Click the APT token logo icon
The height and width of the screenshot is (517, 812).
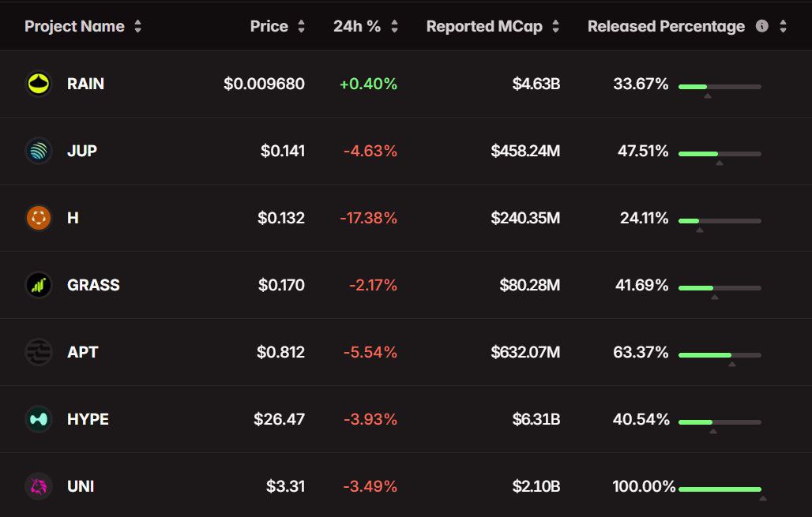tap(38, 352)
